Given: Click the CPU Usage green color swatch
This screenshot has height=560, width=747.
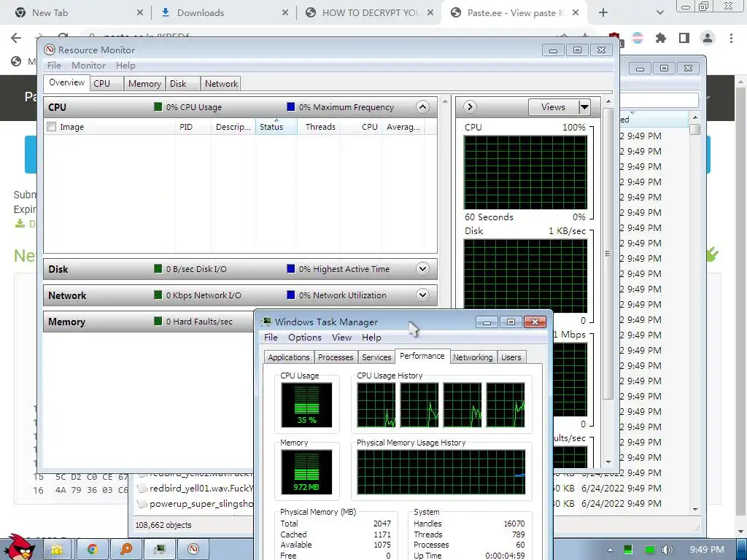Looking at the screenshot, I should (x=158, y=106).
